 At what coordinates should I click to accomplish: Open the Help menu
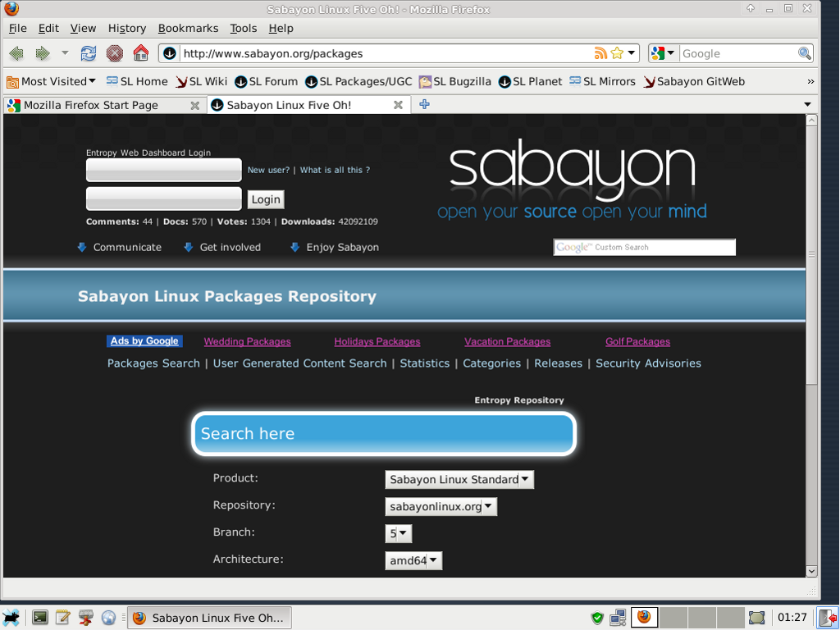[281, 29]
